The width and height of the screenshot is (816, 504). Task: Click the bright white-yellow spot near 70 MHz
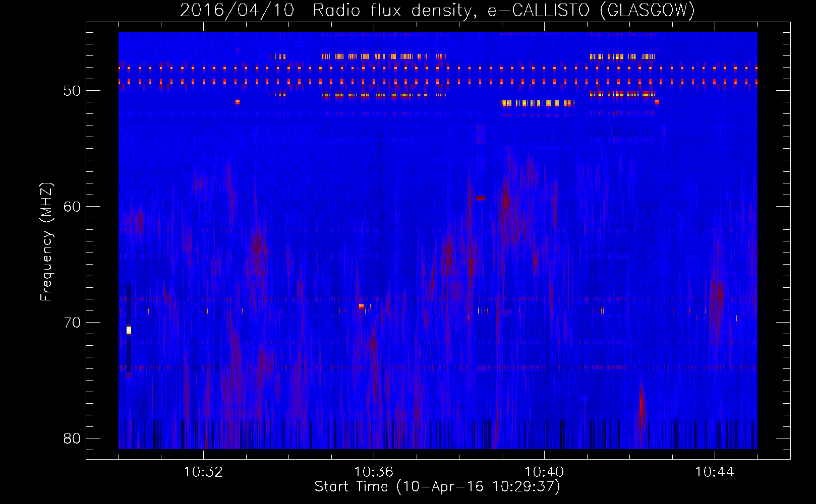[x=129, y=330]
